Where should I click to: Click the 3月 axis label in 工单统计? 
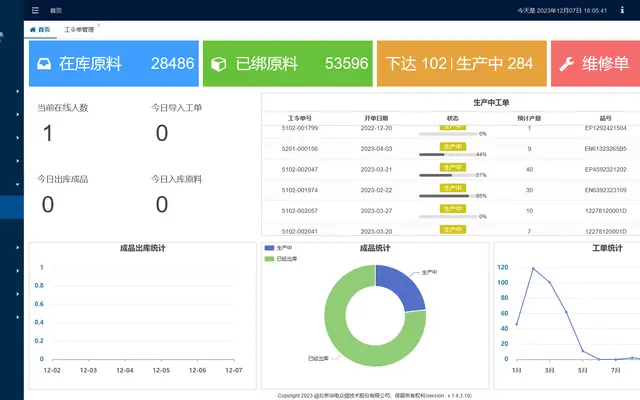coord(549,370)
